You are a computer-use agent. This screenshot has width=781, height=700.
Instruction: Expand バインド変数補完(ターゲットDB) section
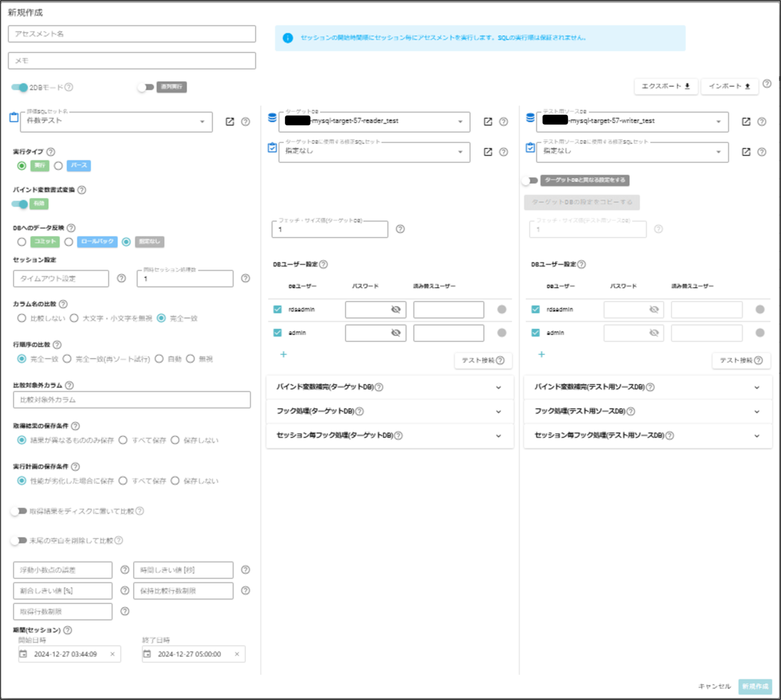point(390,387)
